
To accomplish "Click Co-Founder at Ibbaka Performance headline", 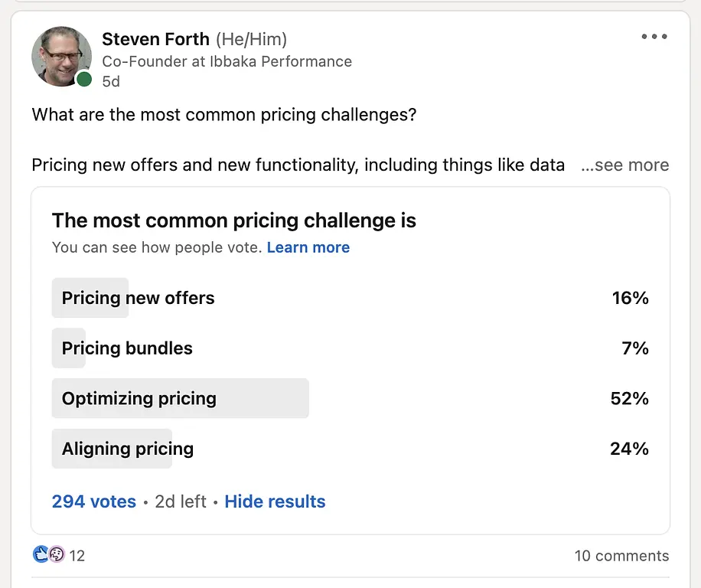I will (227, 61).
